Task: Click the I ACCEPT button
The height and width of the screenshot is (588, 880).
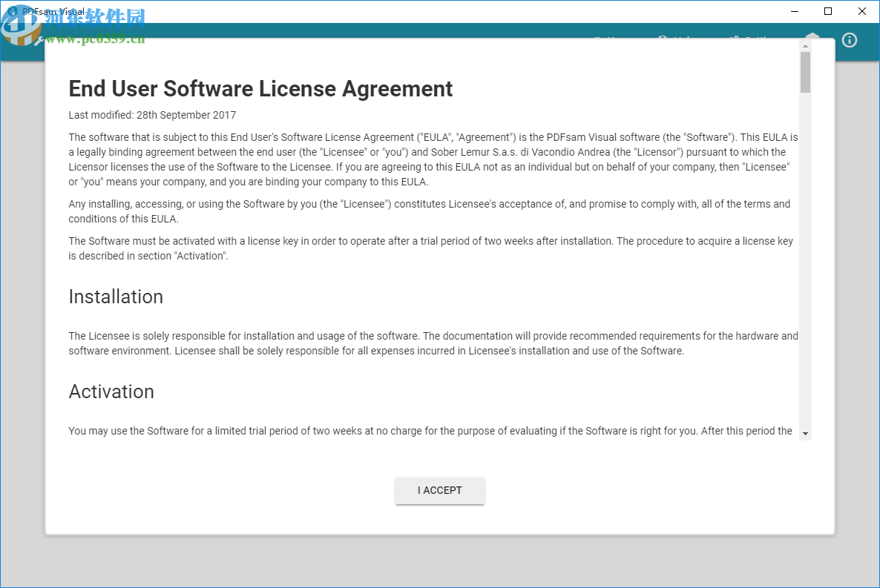Action: pos(439,490)
